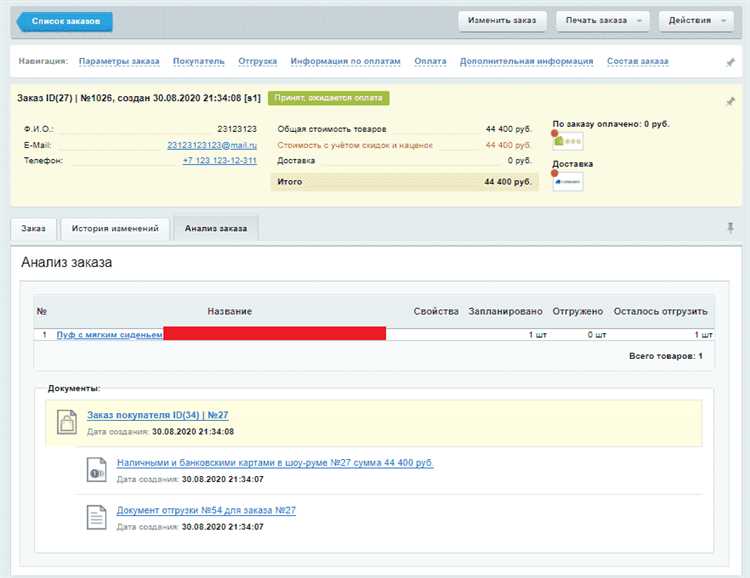Go back to Список заказов
The width and height of the screenshot is (750, 578).
[65, 22]
